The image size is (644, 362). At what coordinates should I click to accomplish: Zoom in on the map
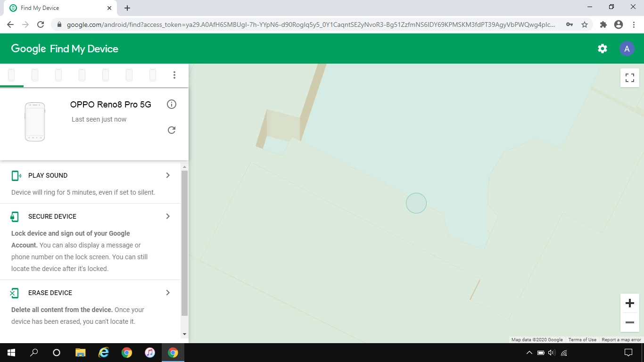[629, 303]
